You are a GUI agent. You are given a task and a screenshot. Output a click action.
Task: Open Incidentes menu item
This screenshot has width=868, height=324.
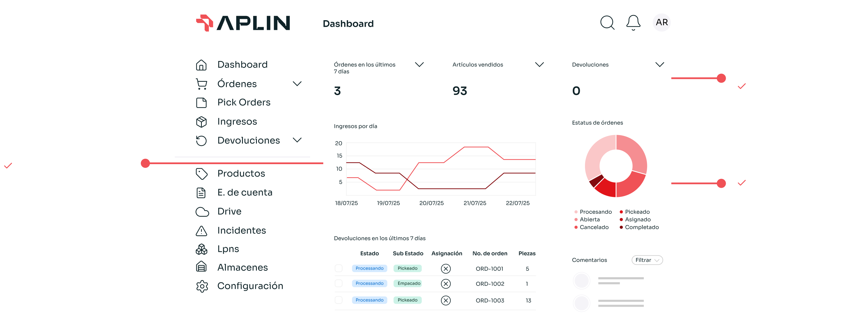[242, 230]
